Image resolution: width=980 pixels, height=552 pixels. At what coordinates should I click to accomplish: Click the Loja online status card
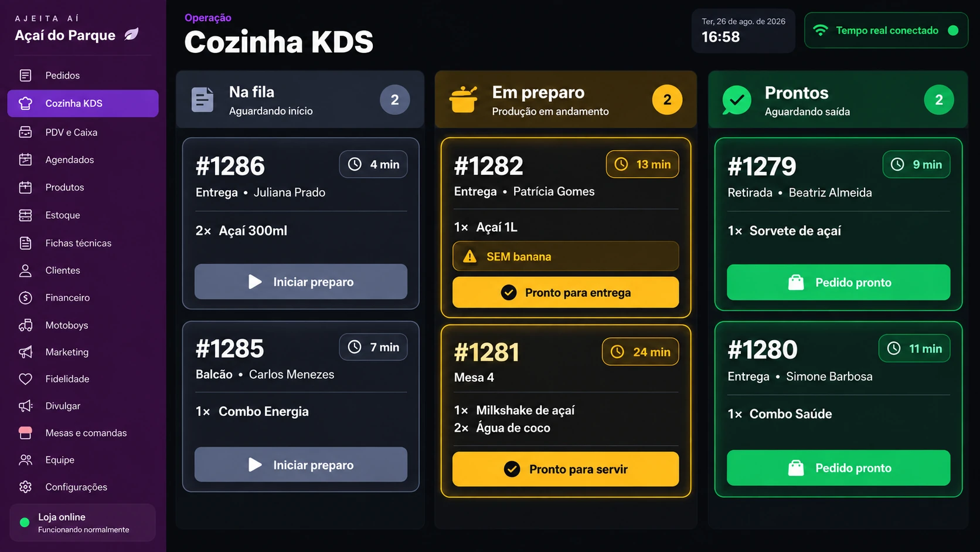(83, 523)
